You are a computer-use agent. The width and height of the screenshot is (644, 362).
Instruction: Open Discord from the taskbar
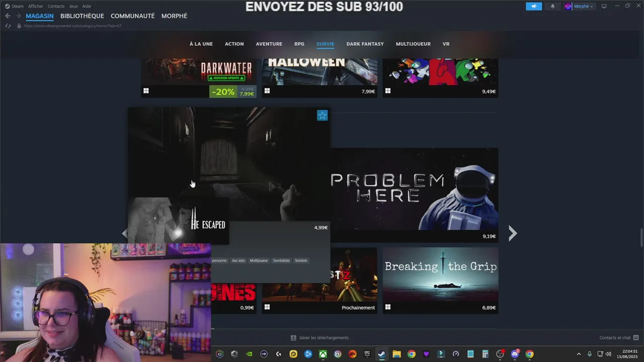pyautogui.click(x=515, y=354)
